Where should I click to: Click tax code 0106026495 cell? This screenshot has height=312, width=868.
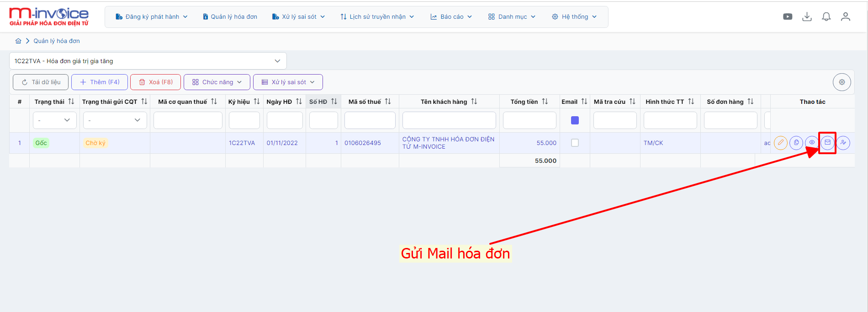pyautogui.click(x=363, y=143)
